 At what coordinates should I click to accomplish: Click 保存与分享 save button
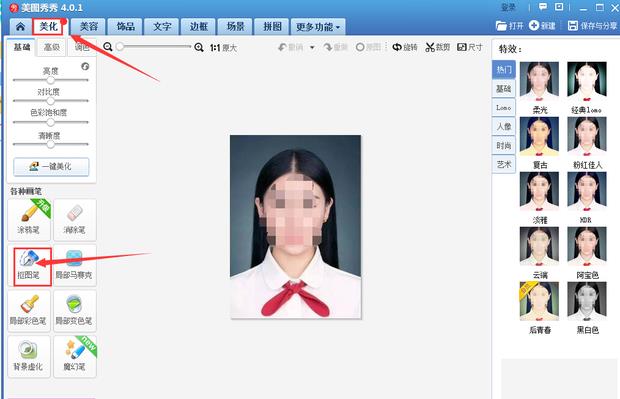(x=592, y=26)
